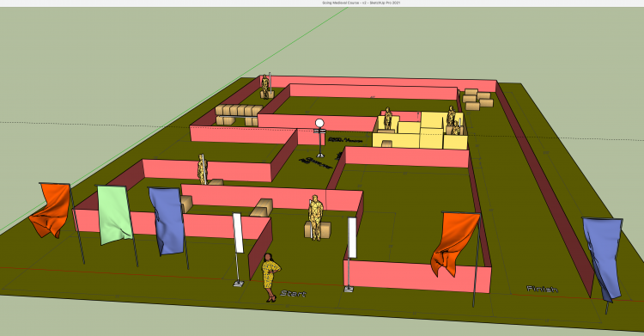Viewport: 644px width, 336px height.
Task: Click the green axis line
Action: click(173, 119)
